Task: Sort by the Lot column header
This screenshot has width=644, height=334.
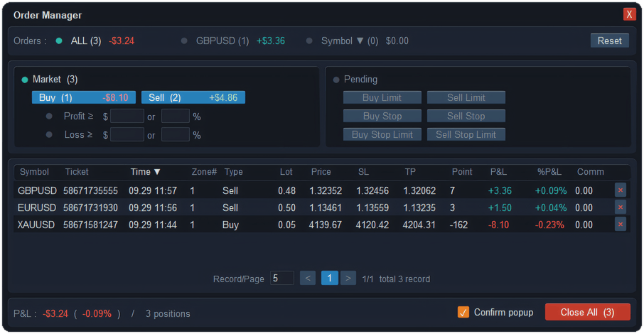Action: coord(286,172)
